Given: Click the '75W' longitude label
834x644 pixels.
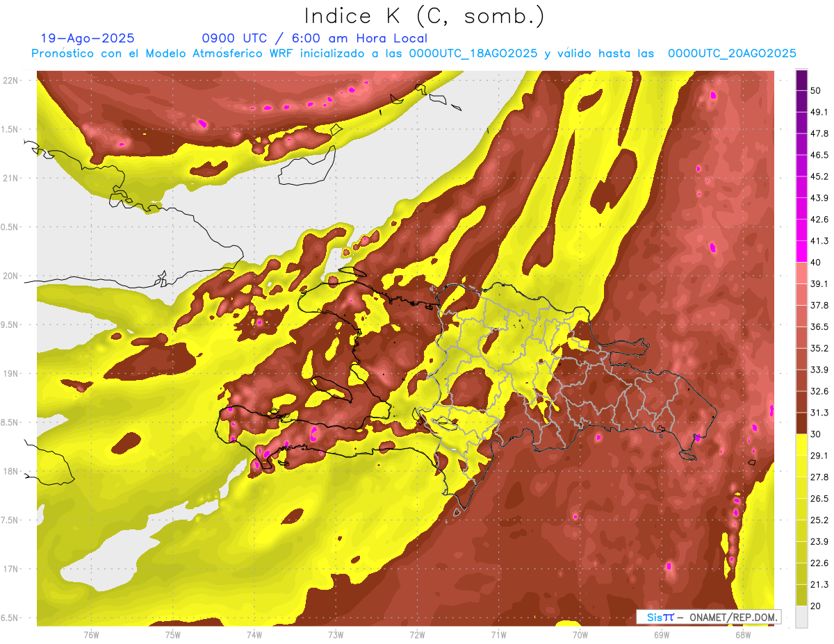Looking at the screenshot, I should [x=173, y=634].
